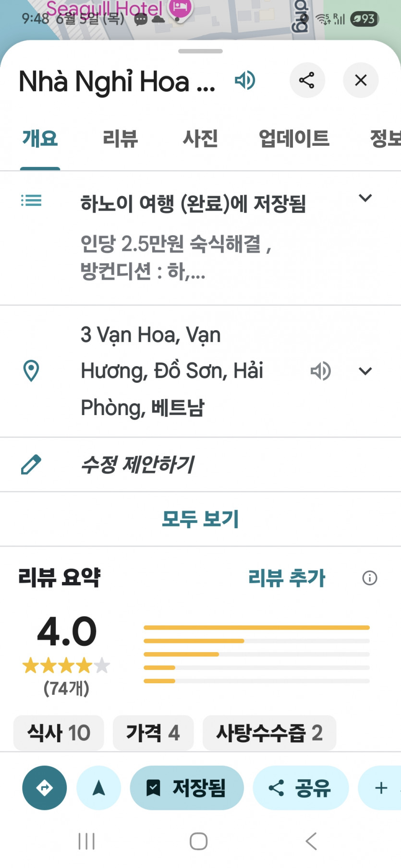Close the place details sheet

[361, 80]
